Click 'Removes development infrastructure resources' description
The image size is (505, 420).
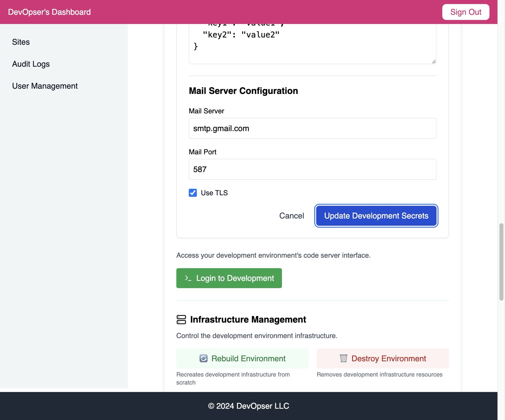point(380,375)
